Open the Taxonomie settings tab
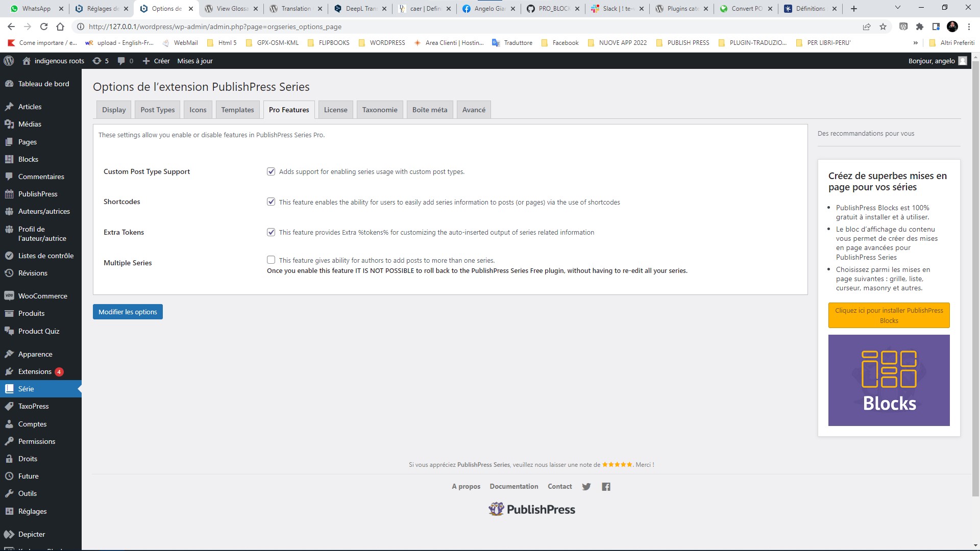980x551 pixels. pos(379,110)
